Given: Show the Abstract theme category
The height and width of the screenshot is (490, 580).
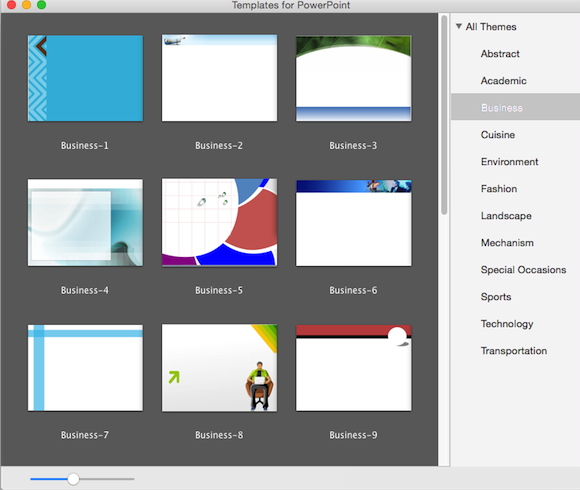Looking at the screenshot, I should [500, 54].
